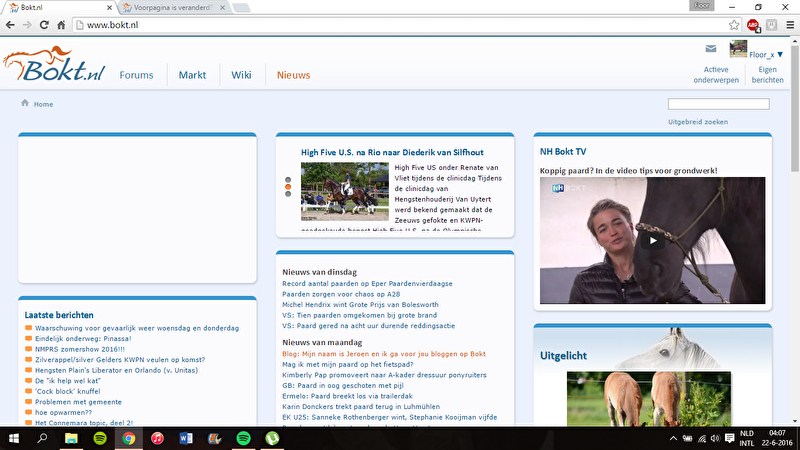Open 'Record aantal paarden op Eper Paardenvierdaagse'

[x=367, y=284]
